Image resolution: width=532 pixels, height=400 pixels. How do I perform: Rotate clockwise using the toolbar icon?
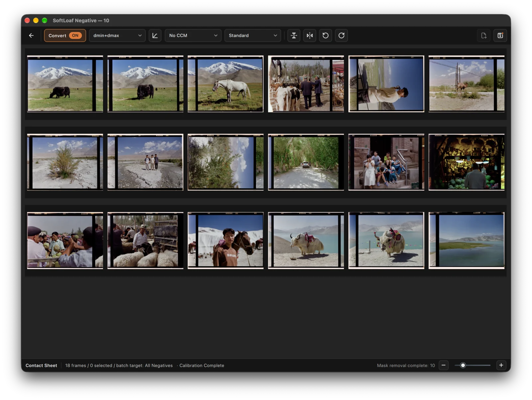(341, 36)
